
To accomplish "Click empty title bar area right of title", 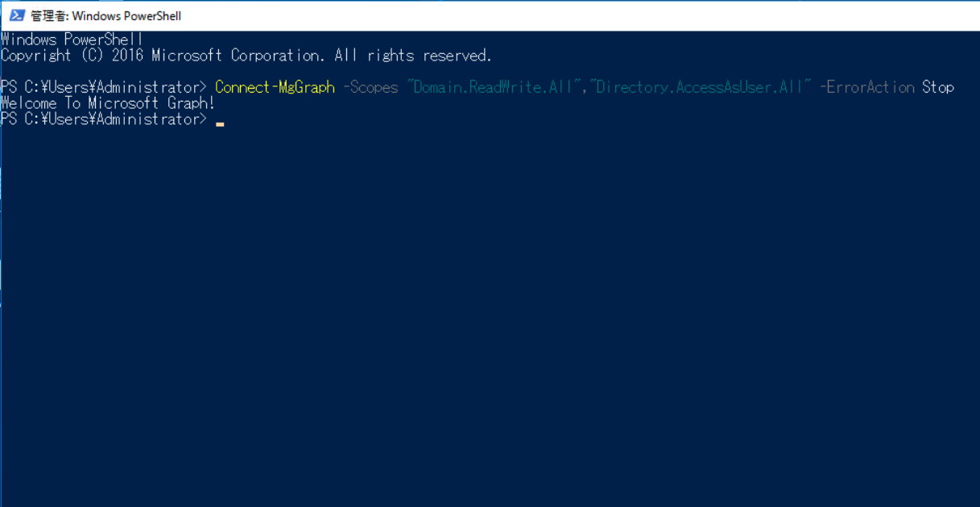I will 580,15.
